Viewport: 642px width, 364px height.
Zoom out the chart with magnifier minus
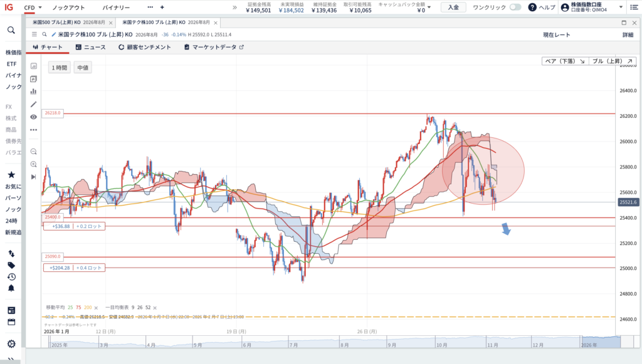pos(33,152)
